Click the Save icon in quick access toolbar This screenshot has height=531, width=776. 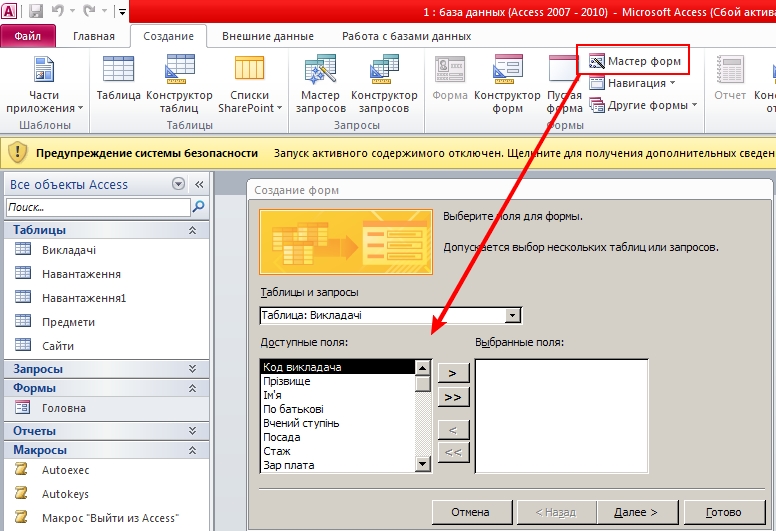[x=35, y=11]
